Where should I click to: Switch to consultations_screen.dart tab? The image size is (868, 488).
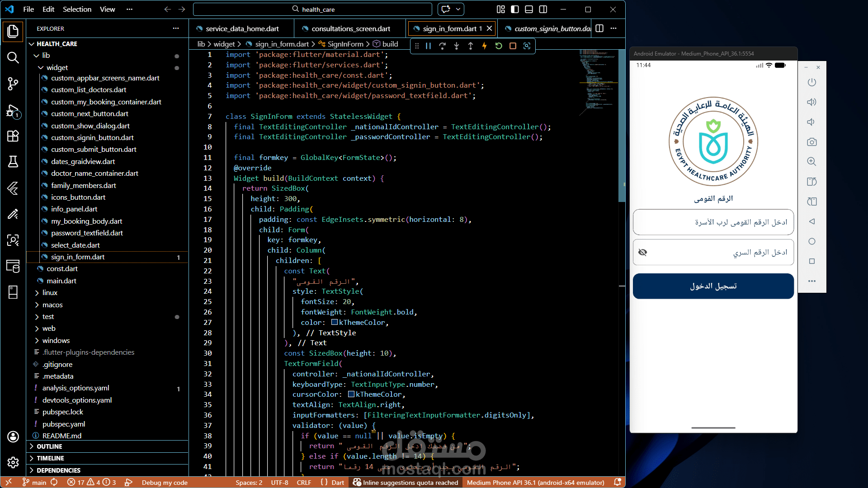click(350, 28)
